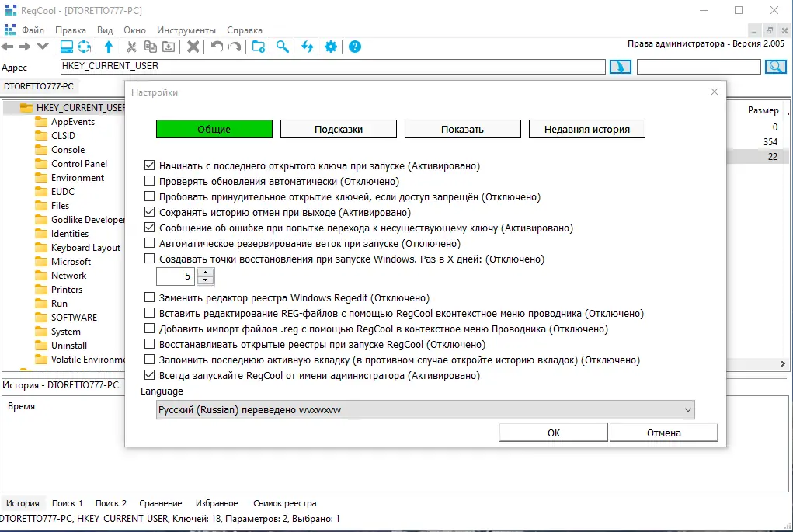Click the OK button

coord(553,433)
